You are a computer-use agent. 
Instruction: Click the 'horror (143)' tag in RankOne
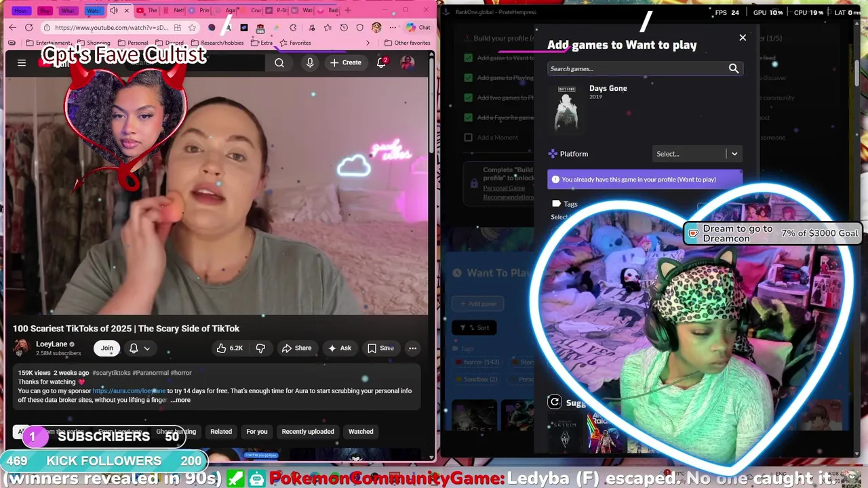coord(477,363)
